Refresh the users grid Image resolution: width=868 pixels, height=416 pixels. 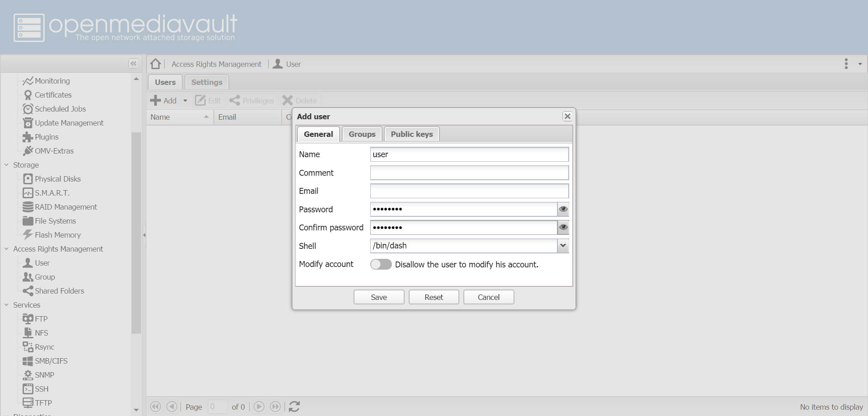pos(294,407)
